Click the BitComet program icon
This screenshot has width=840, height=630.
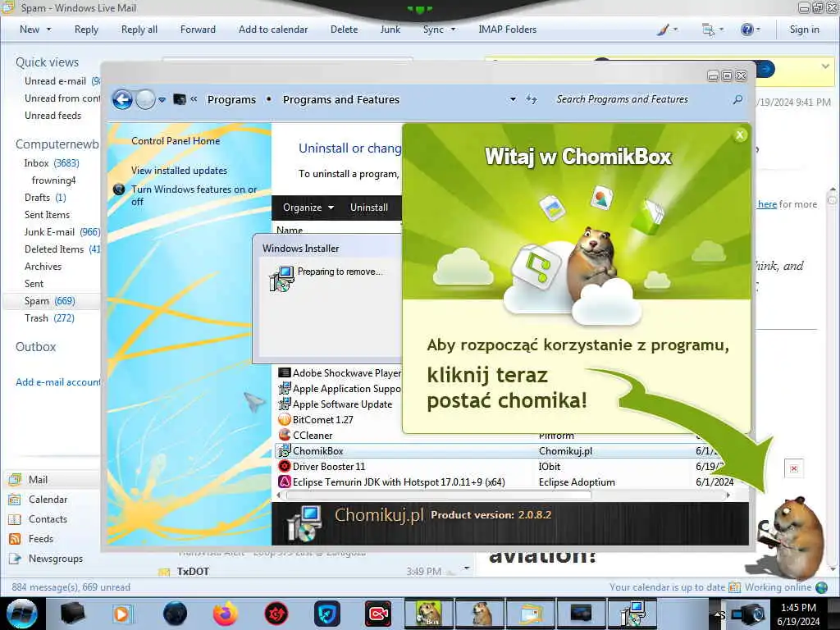(285, 419)
